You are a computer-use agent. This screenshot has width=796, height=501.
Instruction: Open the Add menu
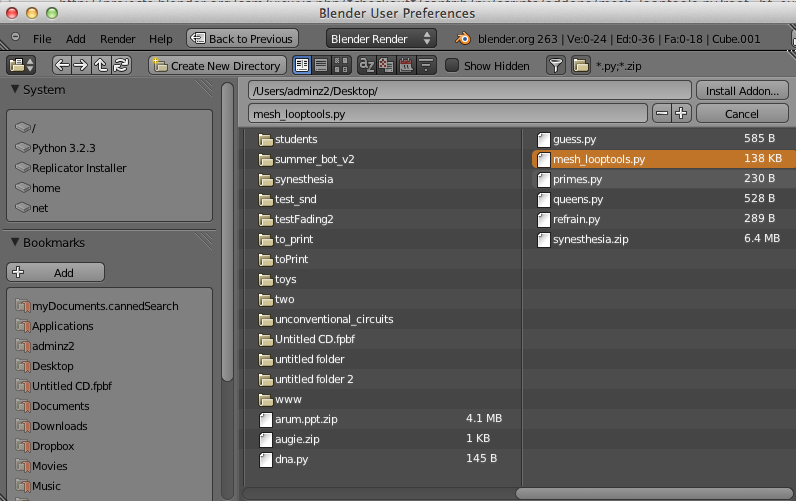(76, 39)
